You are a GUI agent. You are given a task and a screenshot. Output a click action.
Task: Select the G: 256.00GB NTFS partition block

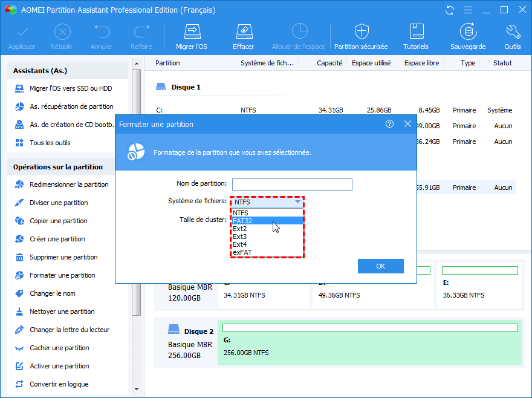[x=369, y=342]
